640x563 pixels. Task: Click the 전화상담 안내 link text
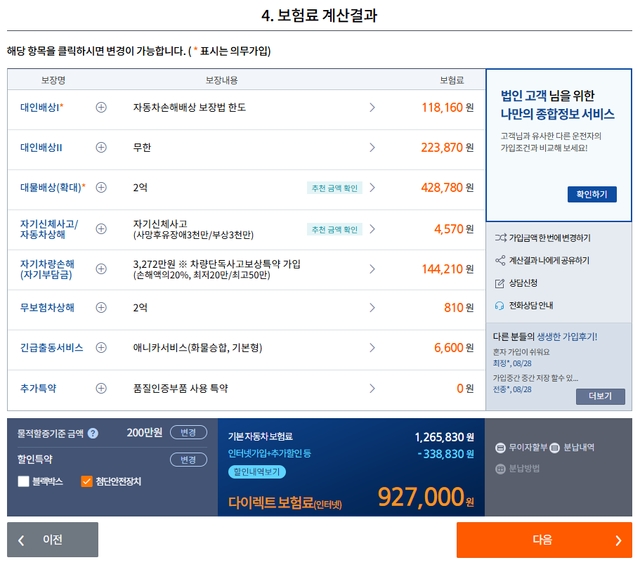[531, 305]
